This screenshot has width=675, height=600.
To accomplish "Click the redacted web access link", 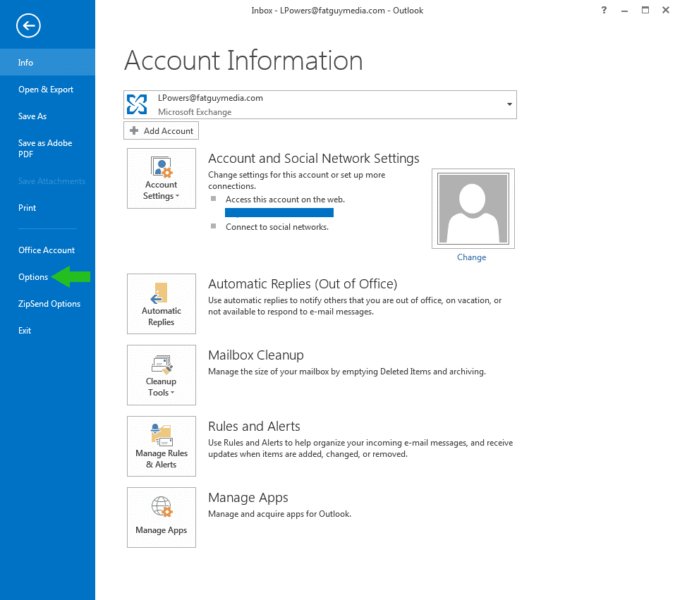I will click(x=279, y=212).
